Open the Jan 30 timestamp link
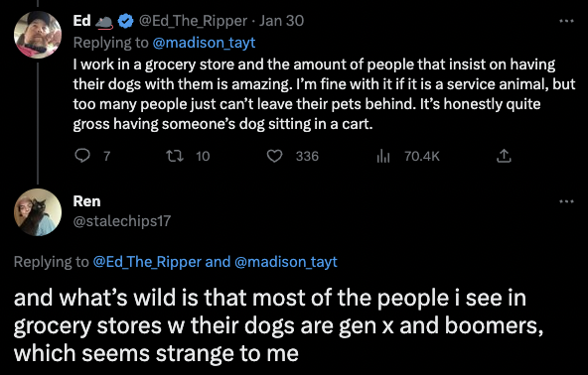The image size is (588, 375). tap(281, 21)
